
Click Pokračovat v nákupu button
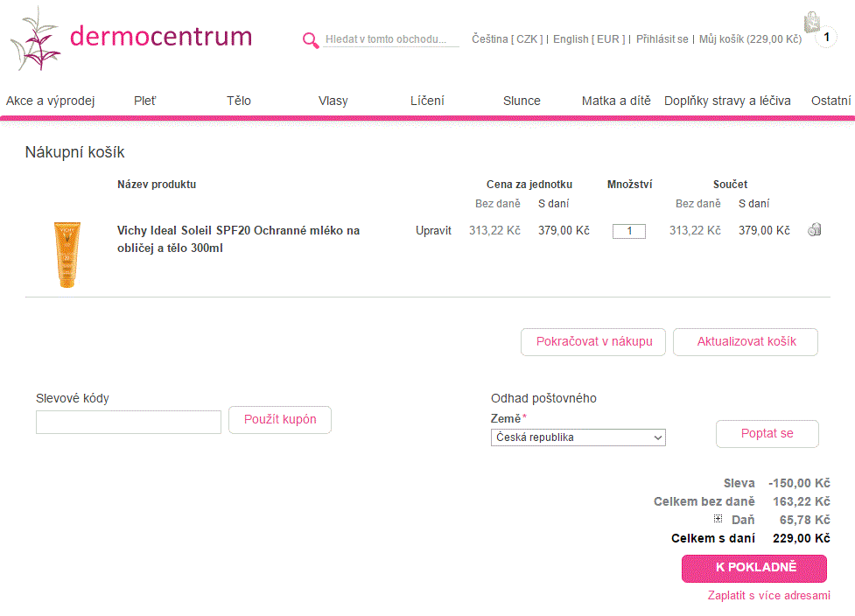tap(593, 342)
